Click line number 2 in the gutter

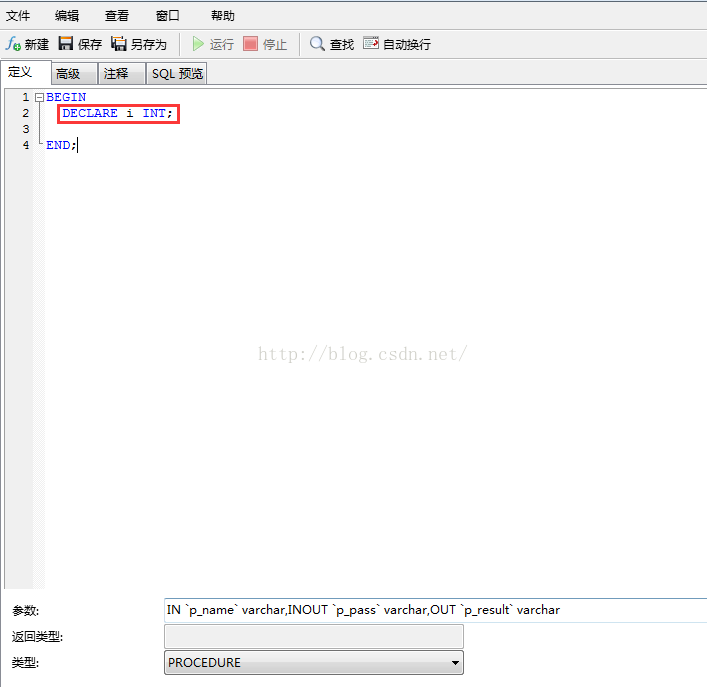click(x=26, y=113)
